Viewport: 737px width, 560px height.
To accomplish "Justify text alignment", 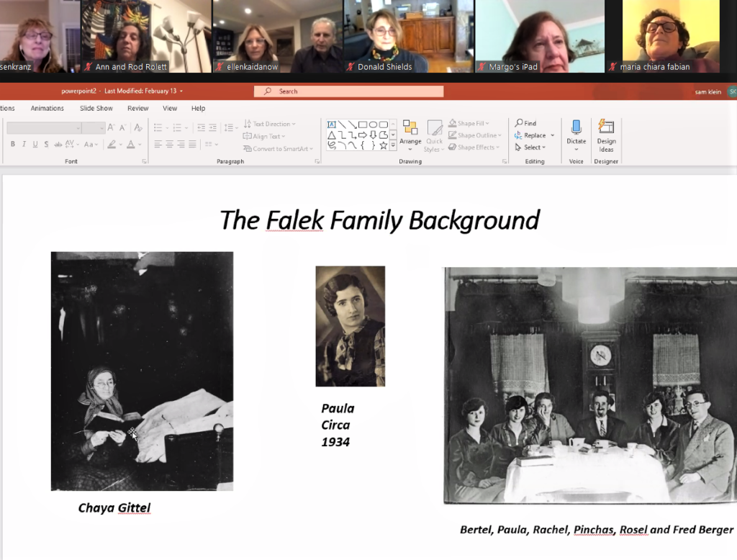I will (x=192, y=145).
